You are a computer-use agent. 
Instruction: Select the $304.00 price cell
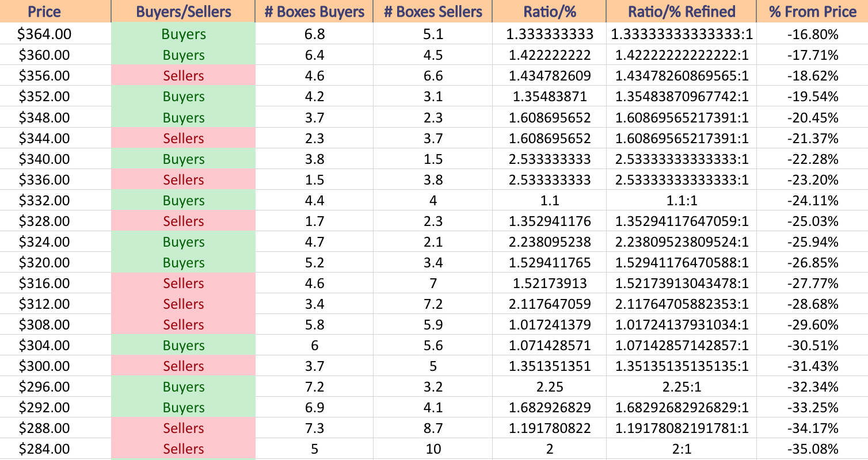(x=55, y=345)
